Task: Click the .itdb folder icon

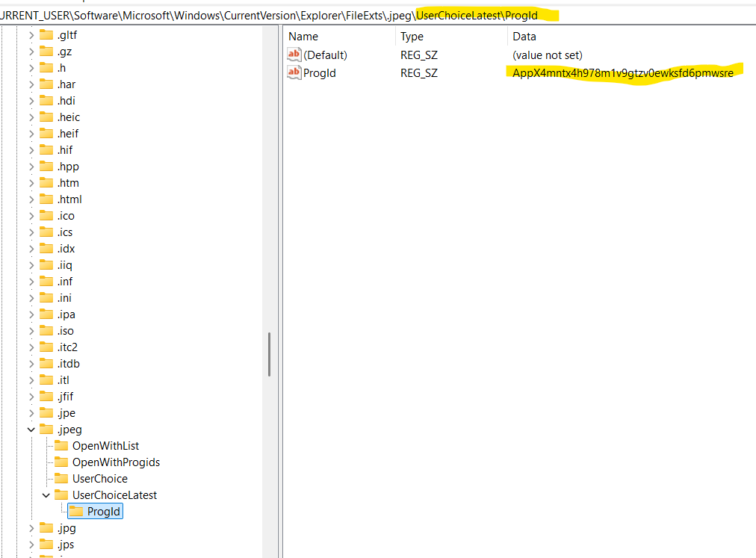Action: click(x=46, y=363)
